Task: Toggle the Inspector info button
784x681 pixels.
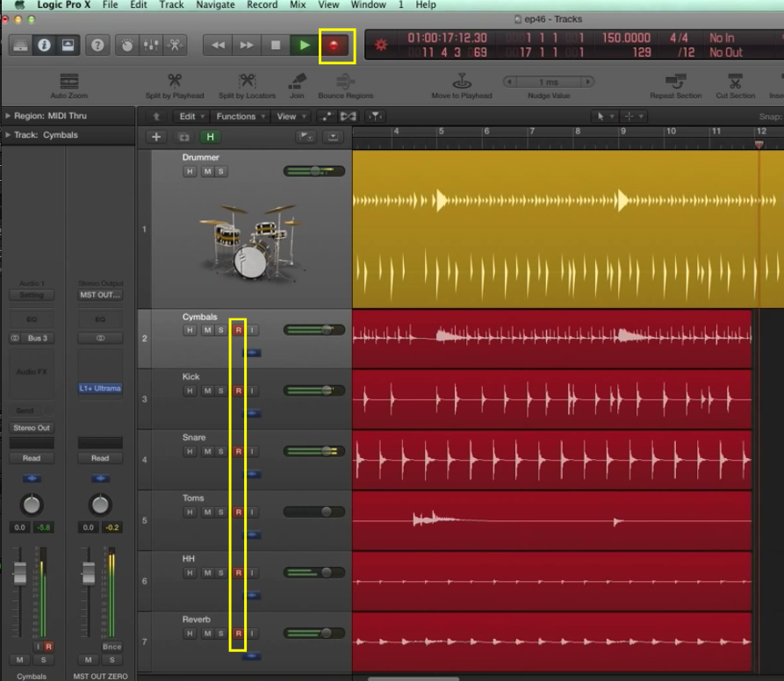Action: pyautogui.click(x=44, y=46)
